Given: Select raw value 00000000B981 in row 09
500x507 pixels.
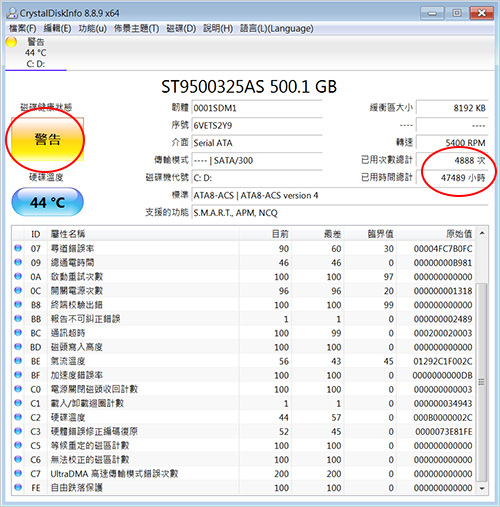Looking at the screenshot, I should (x=443, y=263).
